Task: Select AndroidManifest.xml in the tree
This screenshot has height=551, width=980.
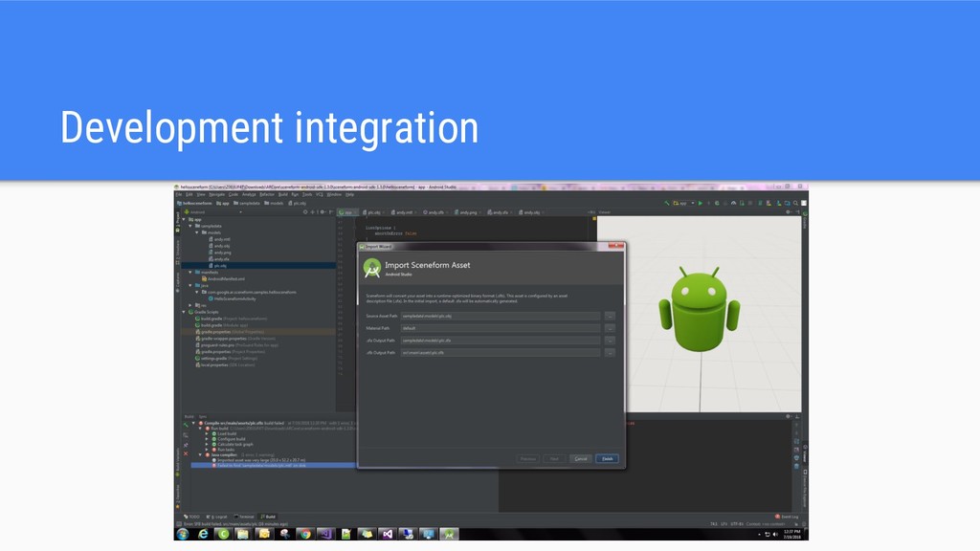Action: (x=225, y=278)
